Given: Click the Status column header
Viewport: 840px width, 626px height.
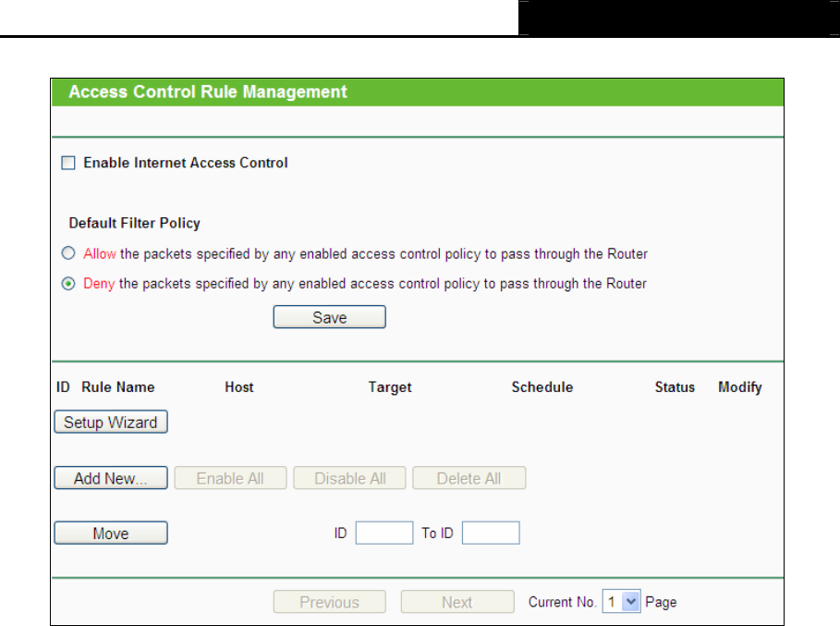Looking at the screenshot, I should click(675, 387).
